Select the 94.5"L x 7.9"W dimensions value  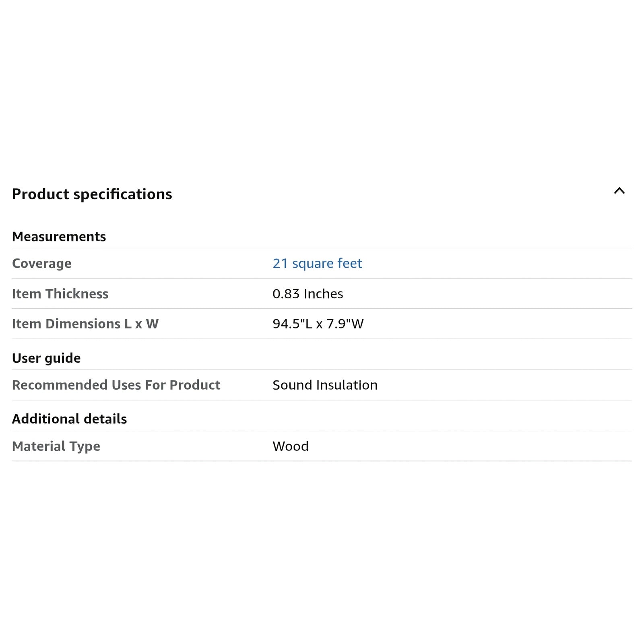(x=318, y=324)
